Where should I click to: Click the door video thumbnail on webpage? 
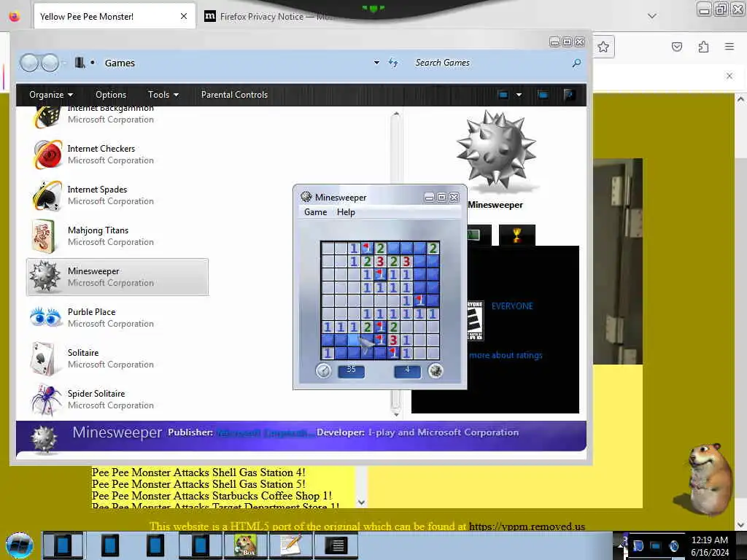[x=618, y=262]
